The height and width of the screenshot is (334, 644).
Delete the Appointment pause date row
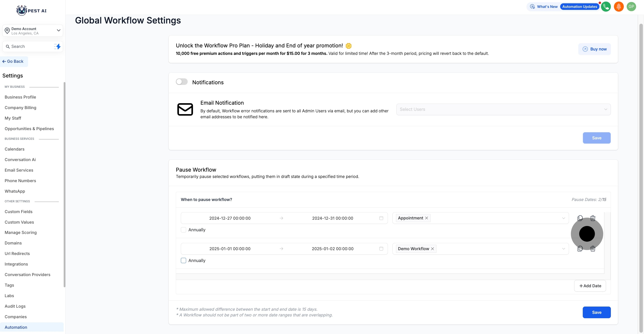pyautogui.click(x=592, y=218)
